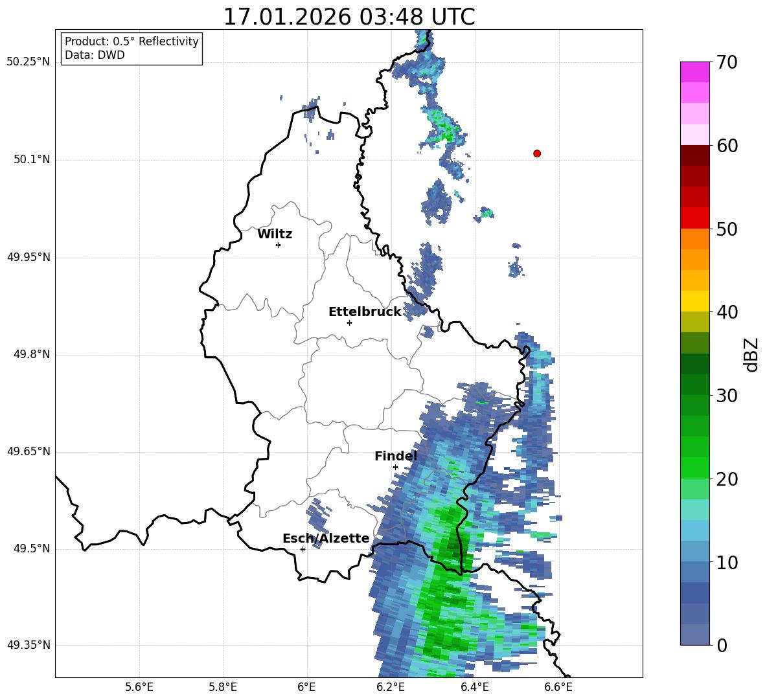Screen dimensions: 767x700
Task: Click the 49.95°N latitude label
Action: click(29, 257)
